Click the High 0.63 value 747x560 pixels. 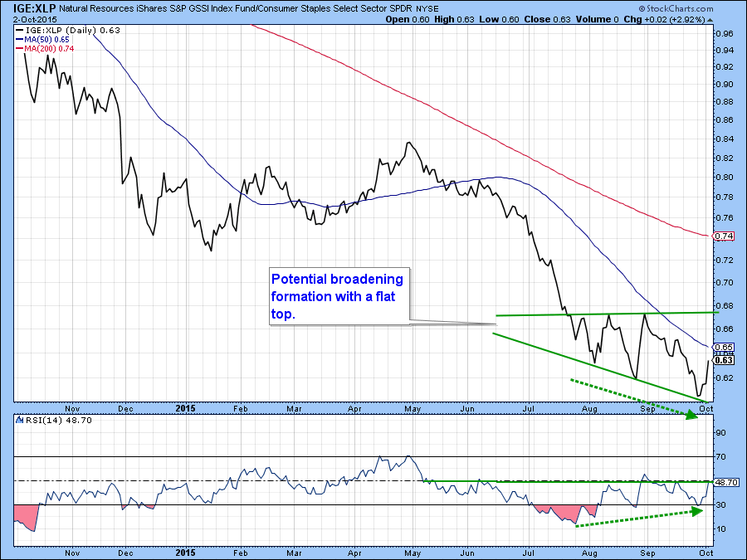pyautogui.click(x=455, y=20)
